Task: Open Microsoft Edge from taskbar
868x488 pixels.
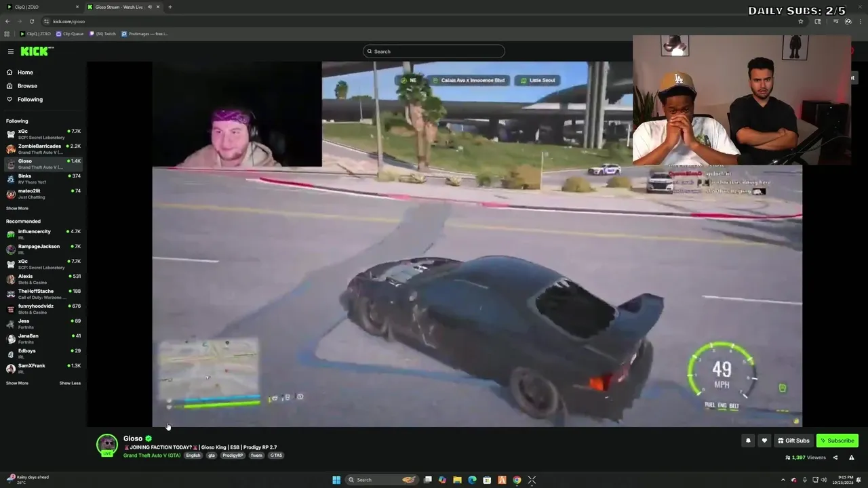Action: (472, 480)
